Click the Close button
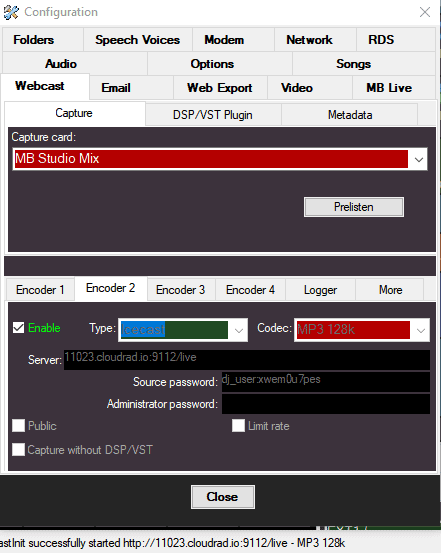 click(223, 497)
